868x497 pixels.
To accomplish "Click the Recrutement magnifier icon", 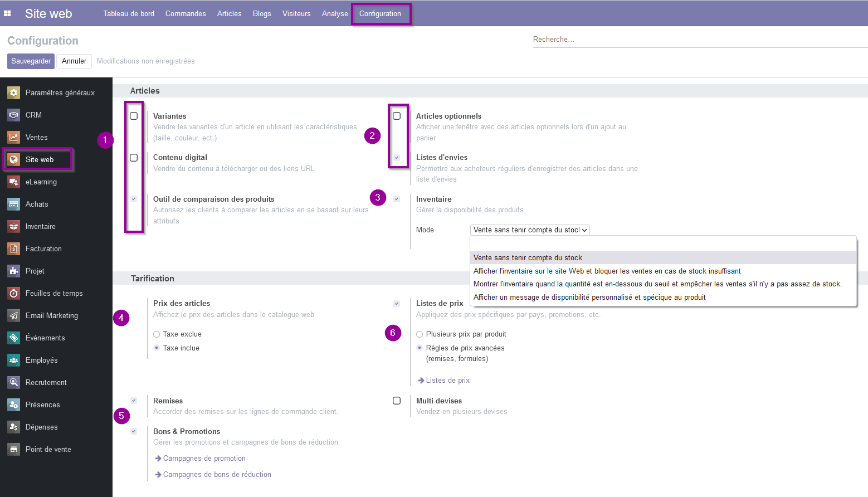I will click(14, 382).
